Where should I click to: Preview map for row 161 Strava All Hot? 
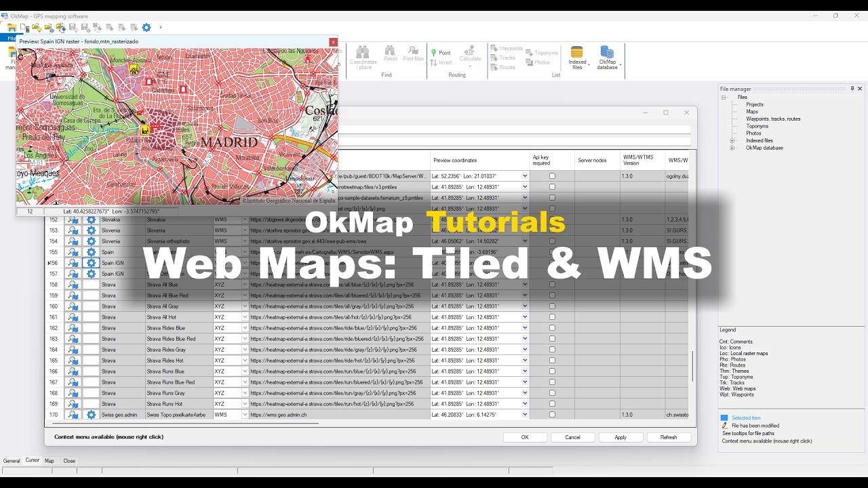click(x=73, y=317)
